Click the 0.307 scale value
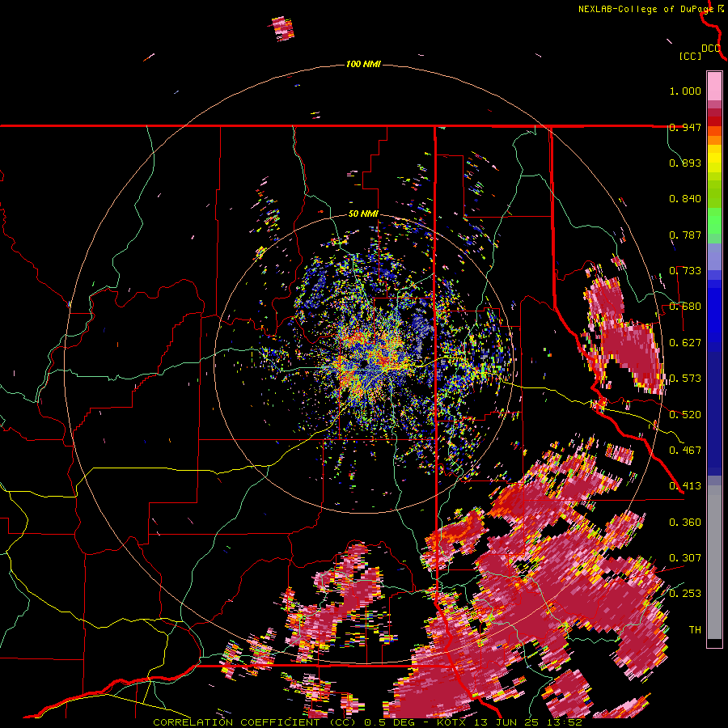 click(x=685, y=558)
